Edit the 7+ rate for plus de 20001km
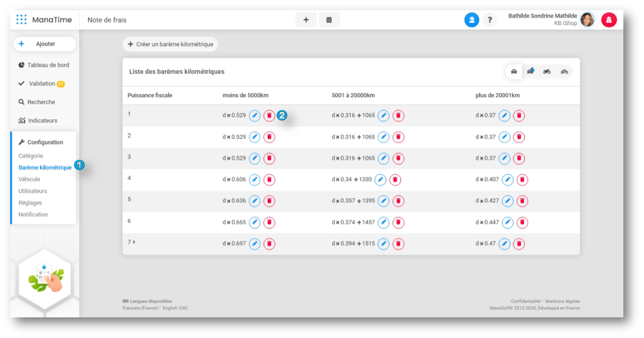The image size is (644, 338). tap(504, 244)
